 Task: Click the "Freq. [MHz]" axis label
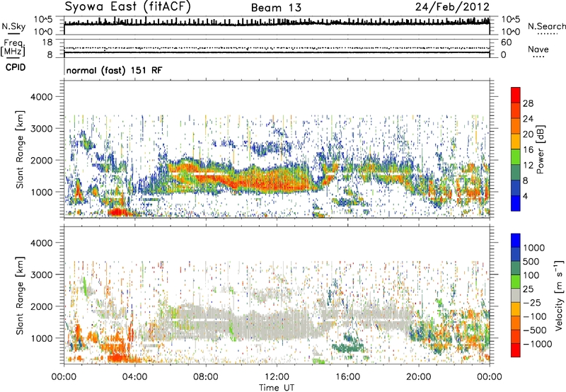[13, 47]
